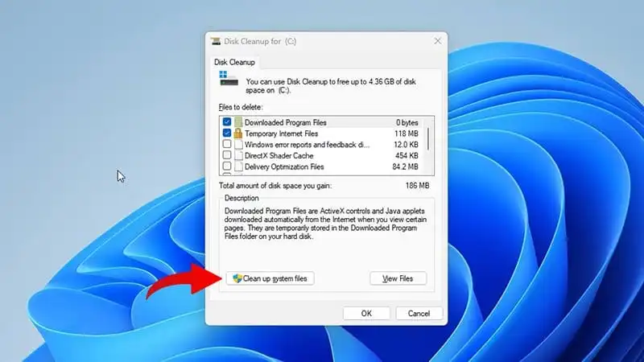
Task: Click the drive icon beside cleanup summary
Action: pos(229,78)
